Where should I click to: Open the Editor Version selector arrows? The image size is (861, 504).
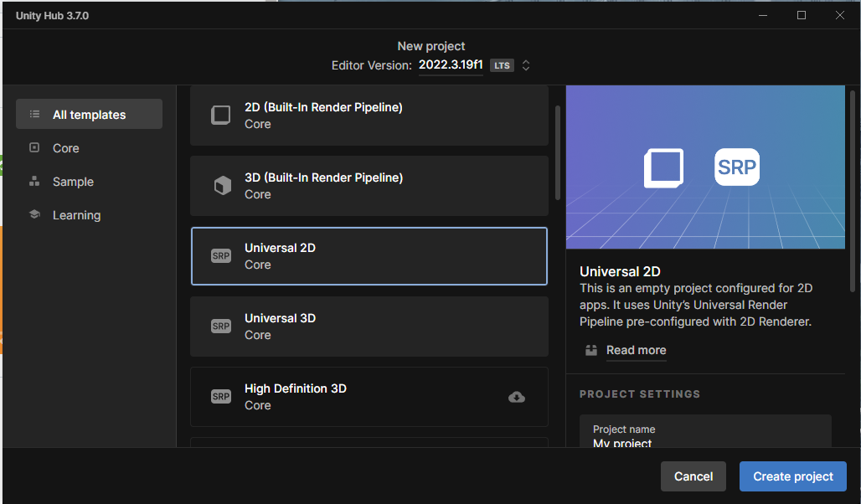pyautogui.click(x=525, y=65)
